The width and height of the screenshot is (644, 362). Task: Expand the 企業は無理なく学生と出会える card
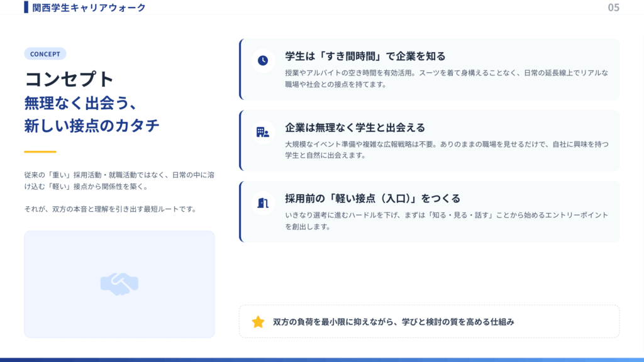click(430, 141)
